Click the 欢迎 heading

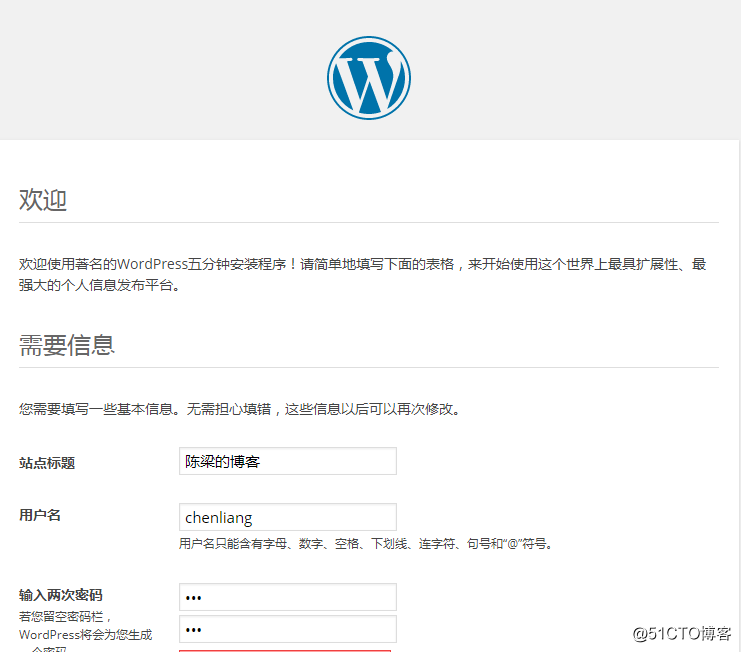click(43, 200)
